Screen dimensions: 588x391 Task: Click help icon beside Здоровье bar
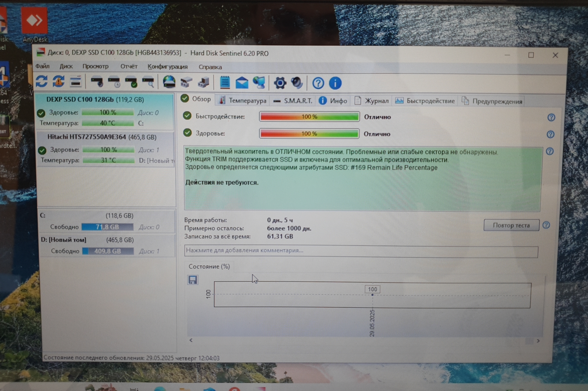click(x=550, y=135)
